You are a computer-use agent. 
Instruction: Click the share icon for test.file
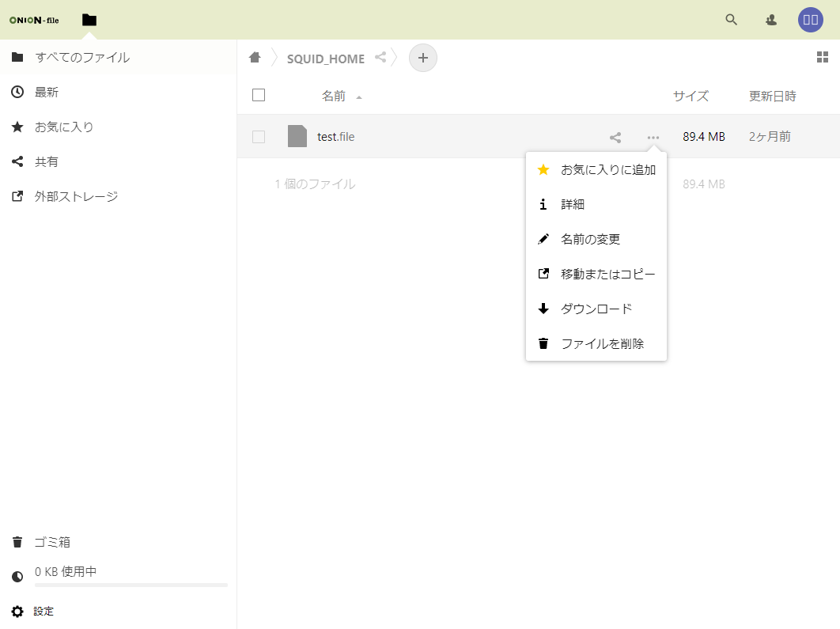(x=615, y=137)
